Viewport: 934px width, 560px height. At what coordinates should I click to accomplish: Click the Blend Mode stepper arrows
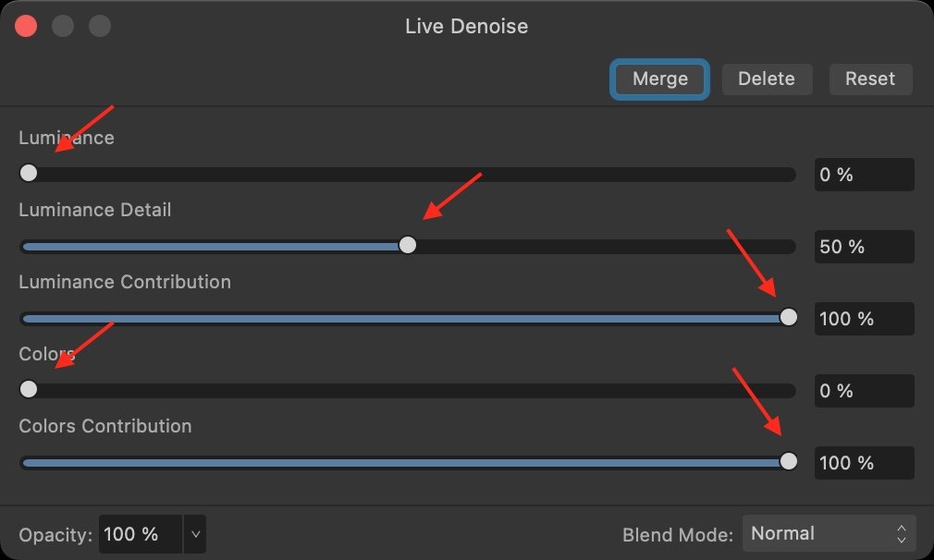point(900,532)
